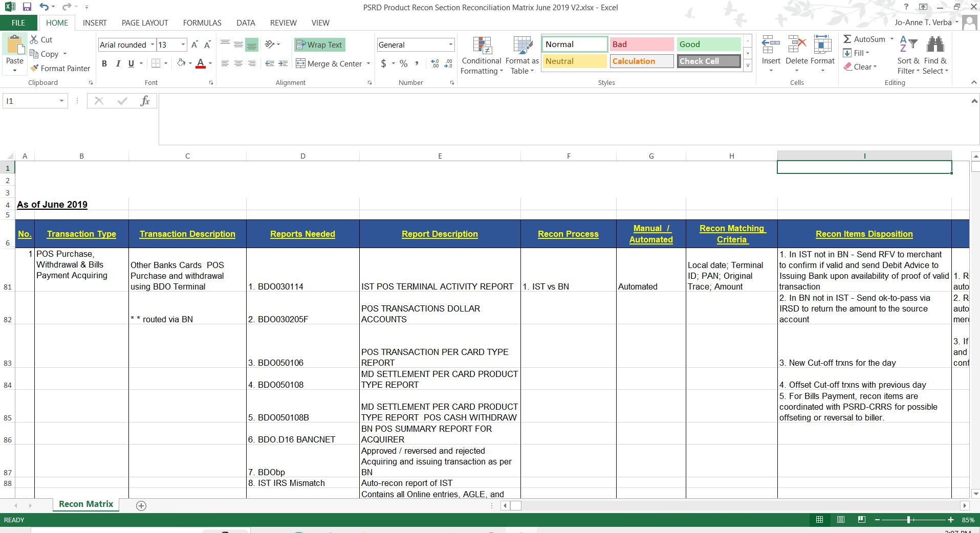The width and height of the screenshot is (980, 533).
Task: Click Decrease Indent icon
Action: pyautogui.click(x=270, y=63)
